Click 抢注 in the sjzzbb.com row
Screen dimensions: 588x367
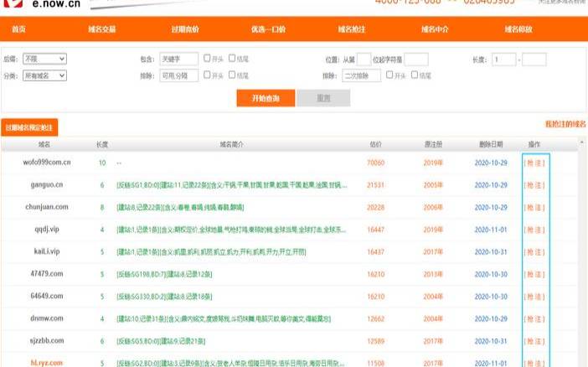click(x=534, y=341)
